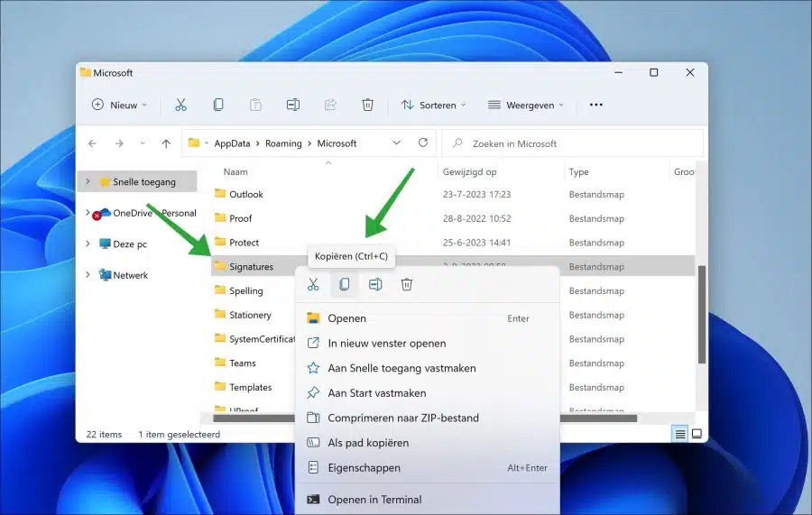
Task: Choose Comprimeren naar ZIP-bestand
Action: (x=428, y=418)
